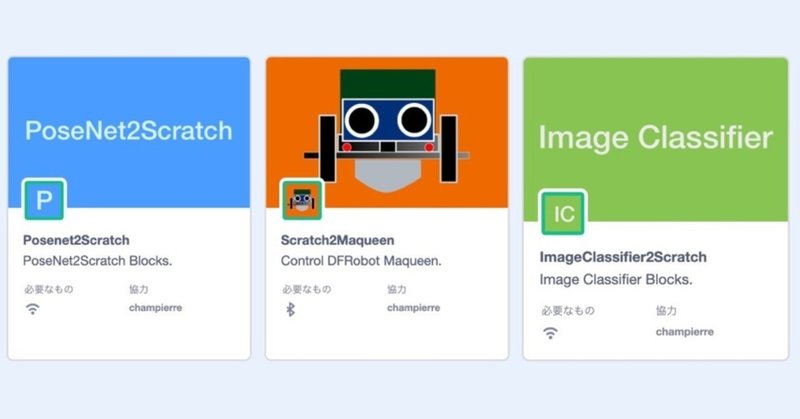Click 'Image Classifier Blocks.' description

pos(616,280)
